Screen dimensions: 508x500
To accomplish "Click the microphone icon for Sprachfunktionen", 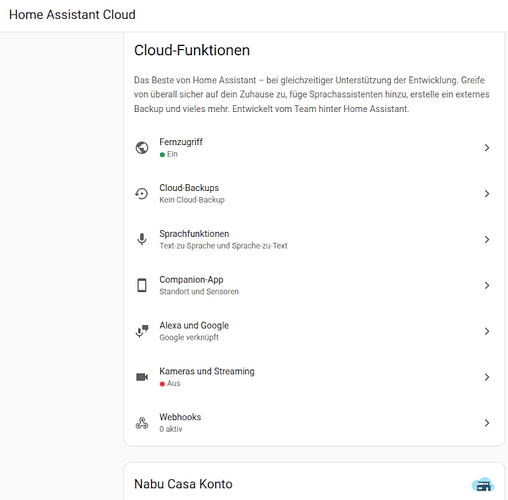I will click(x=142, y=239).
